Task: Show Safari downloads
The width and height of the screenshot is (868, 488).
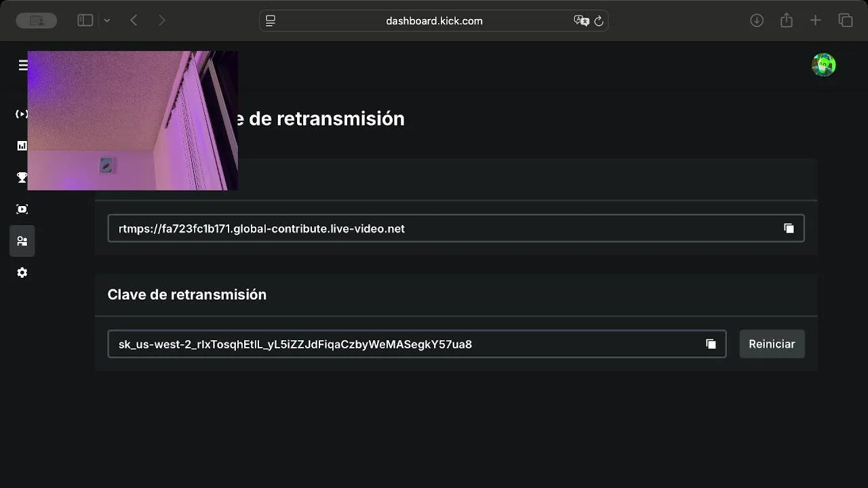Action: pos(757,20)
